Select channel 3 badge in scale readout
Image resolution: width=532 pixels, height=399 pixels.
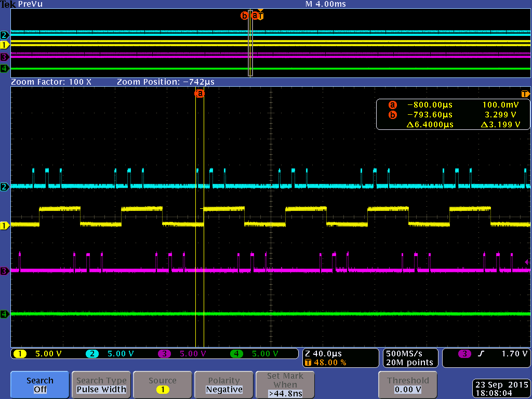164,354
